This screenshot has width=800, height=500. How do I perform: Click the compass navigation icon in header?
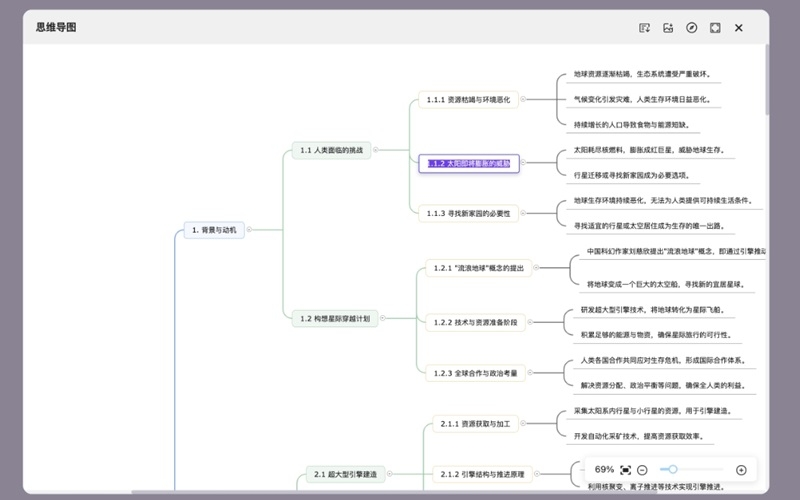(x=691, y=28)
